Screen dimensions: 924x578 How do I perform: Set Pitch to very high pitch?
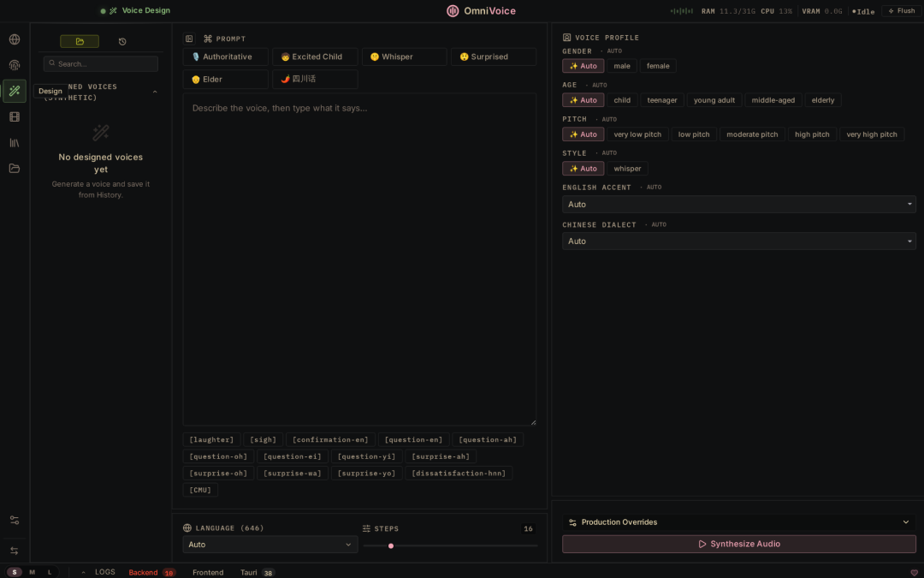[x=872, y=134]
